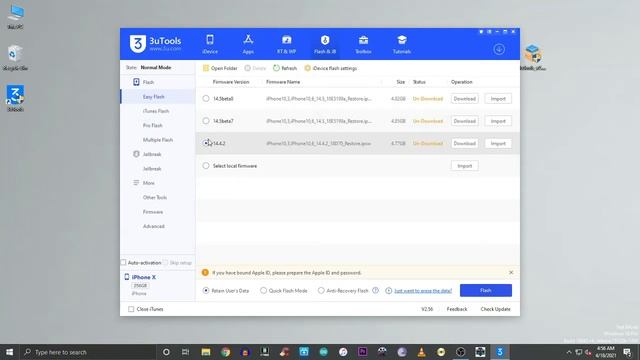The width and height of the screenshot is (640, 360).
Task: Toggle the Skip setup checkbox
Action: (x=165, y=262)
